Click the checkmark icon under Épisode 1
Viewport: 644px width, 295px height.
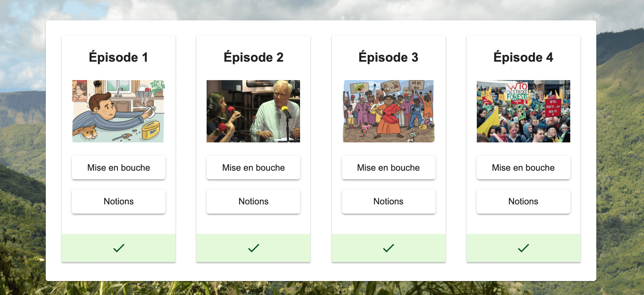pyautogui.click(x=119, y=248)
